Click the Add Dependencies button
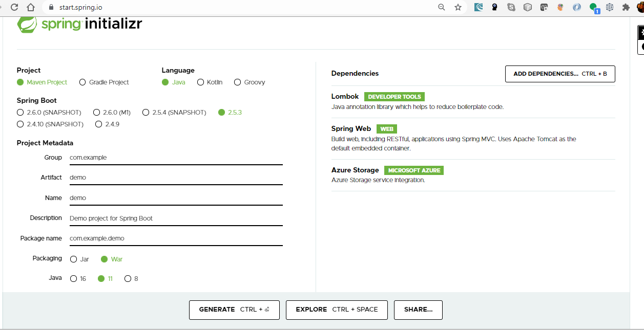Viewport: 644px width, 330px height. pyautogui.click(x=560, y=74)
